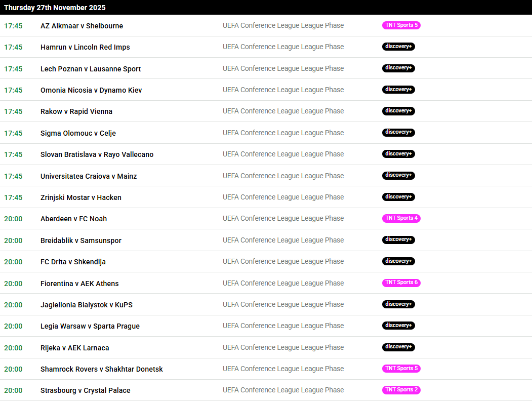
Task: Click Thursday 27th November 2025 date header
Action: [55, 8]
